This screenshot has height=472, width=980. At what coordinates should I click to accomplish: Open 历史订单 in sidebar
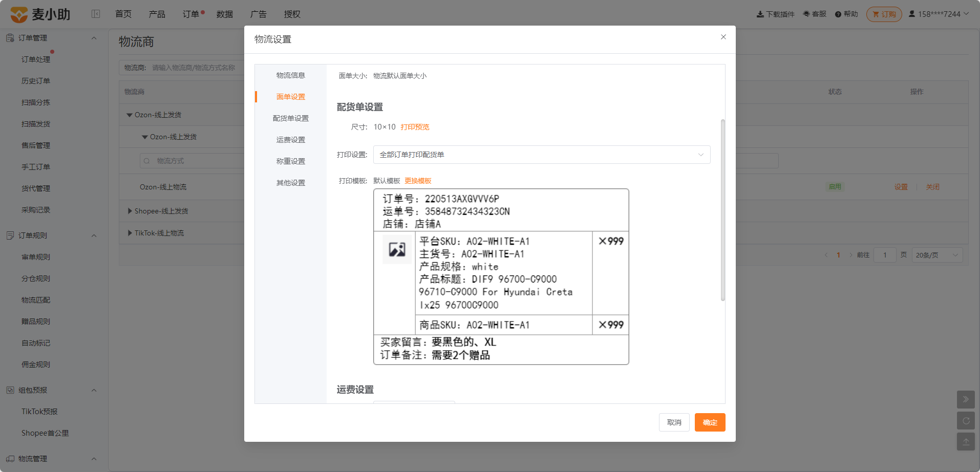[36, 81]
